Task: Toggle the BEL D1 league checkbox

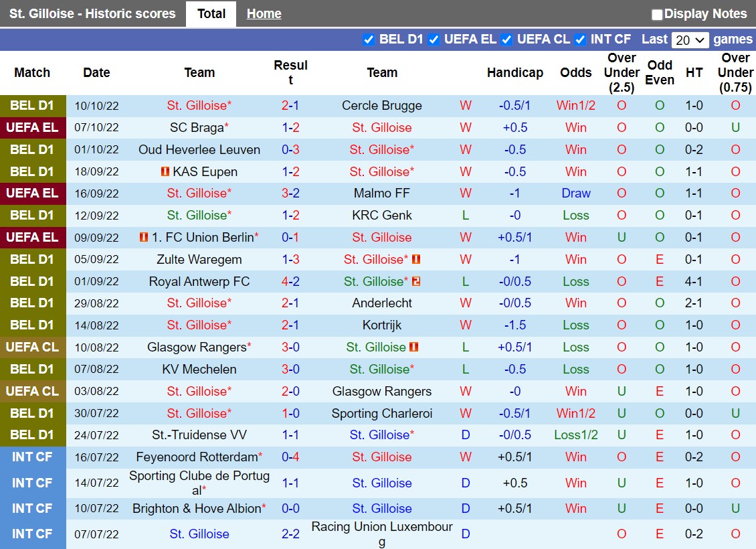Action: [x=369, y=40]
